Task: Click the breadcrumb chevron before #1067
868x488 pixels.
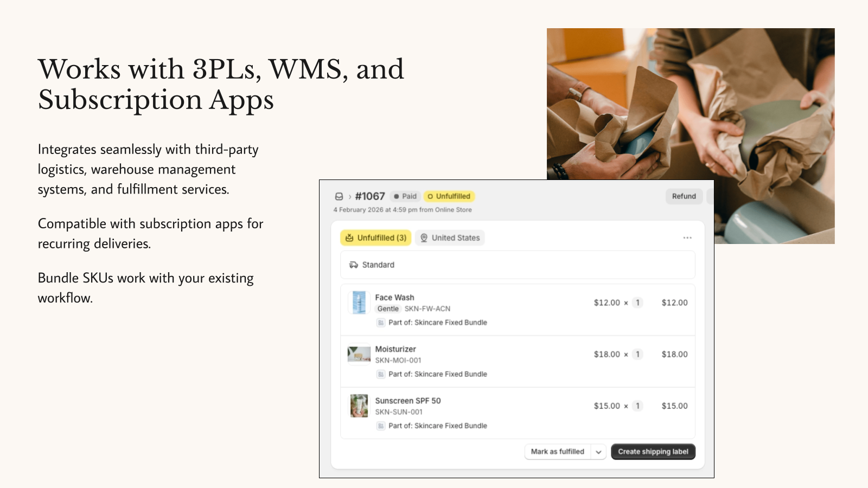Action: [349, 197]
